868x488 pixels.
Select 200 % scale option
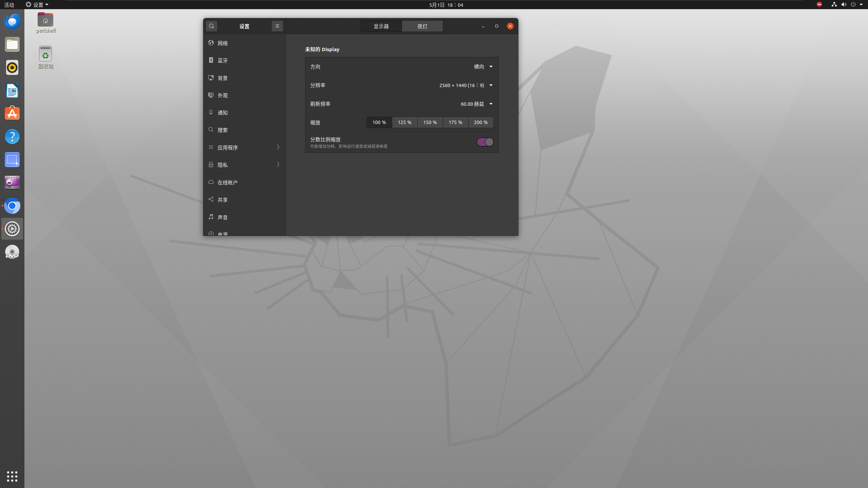[x=481, y=122]
